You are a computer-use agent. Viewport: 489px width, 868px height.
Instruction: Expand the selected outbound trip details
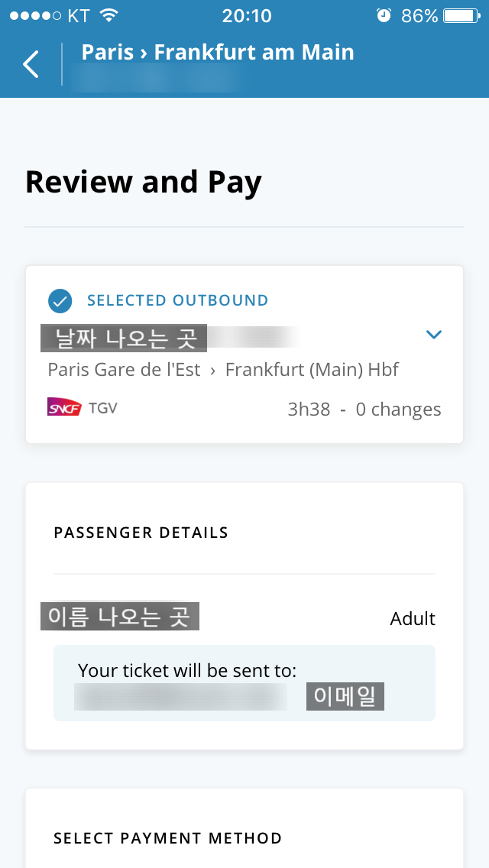point(434,335)
